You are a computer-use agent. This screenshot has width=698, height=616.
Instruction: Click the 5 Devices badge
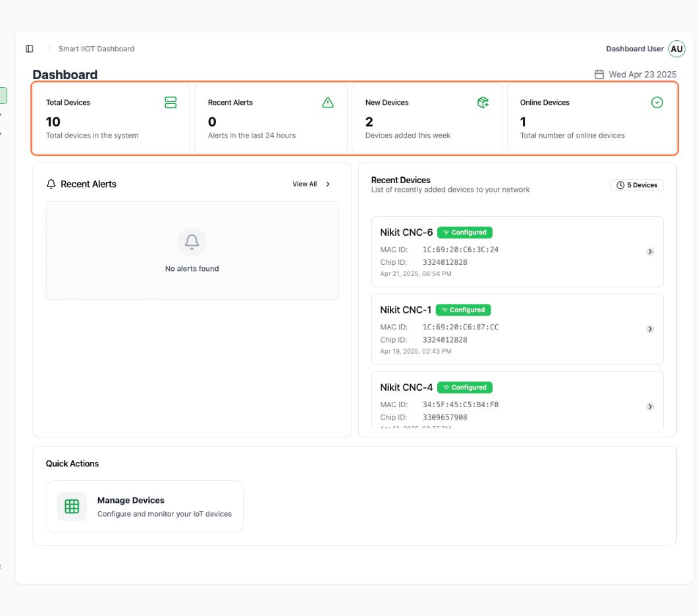[637, 185]
